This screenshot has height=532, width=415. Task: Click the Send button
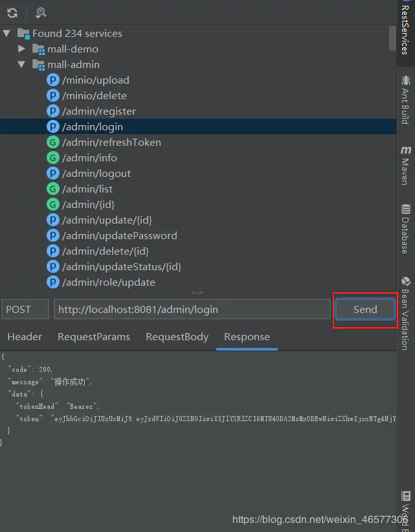tap(365, 309)
